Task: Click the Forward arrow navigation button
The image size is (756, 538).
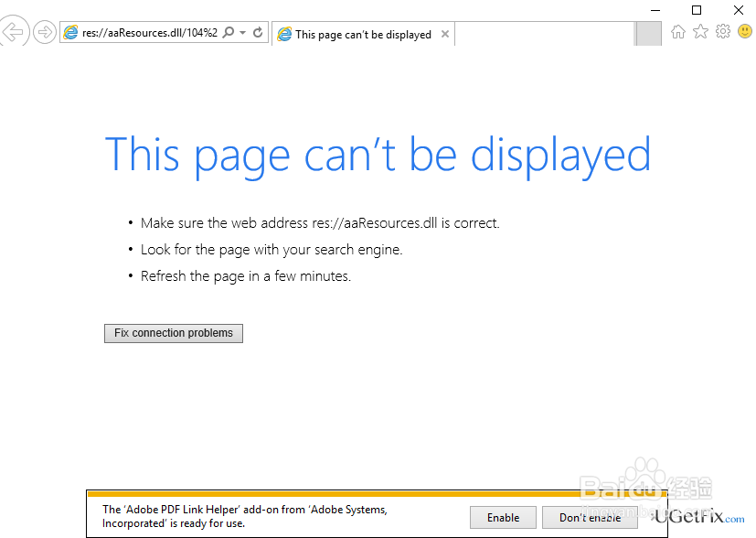Action: (45, 32)
